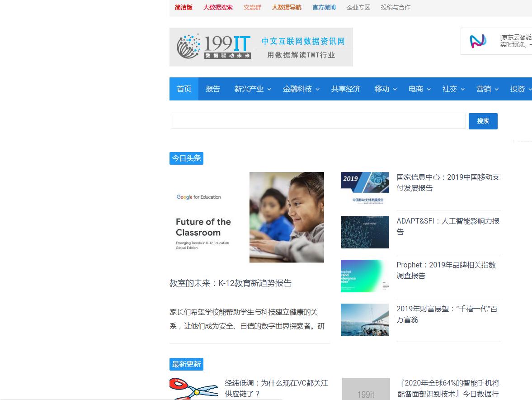Click the JD Cloud ad logo icon

[478, 41]
